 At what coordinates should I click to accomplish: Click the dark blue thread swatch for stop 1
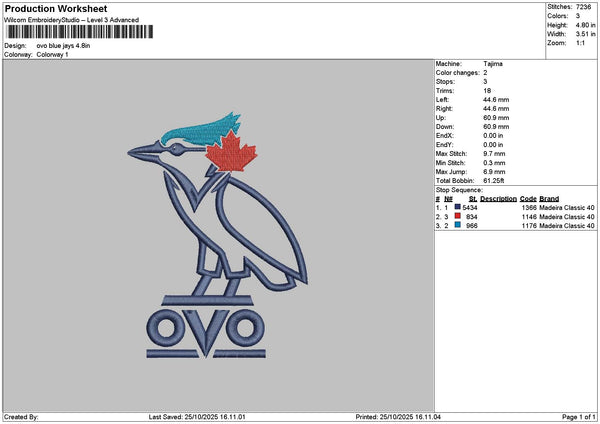tap(457, 207)
